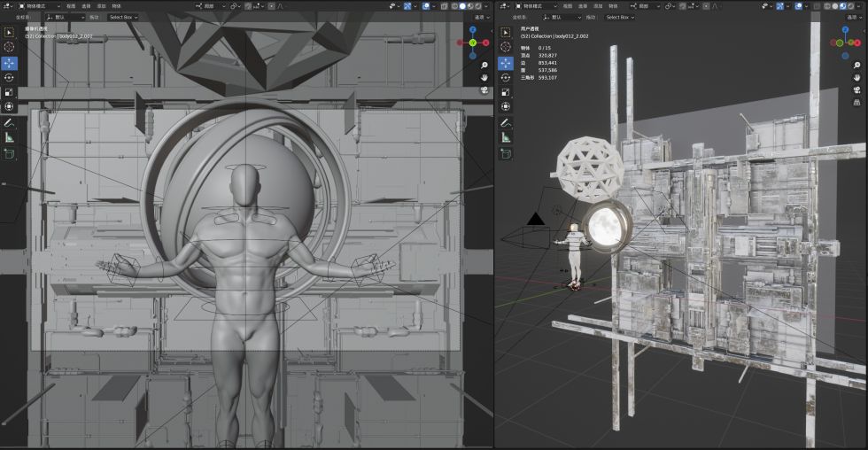Screen dimensions: 868x450
Task: Expand the 默认 orientation dropdown in left viewport
Action: 65,17
